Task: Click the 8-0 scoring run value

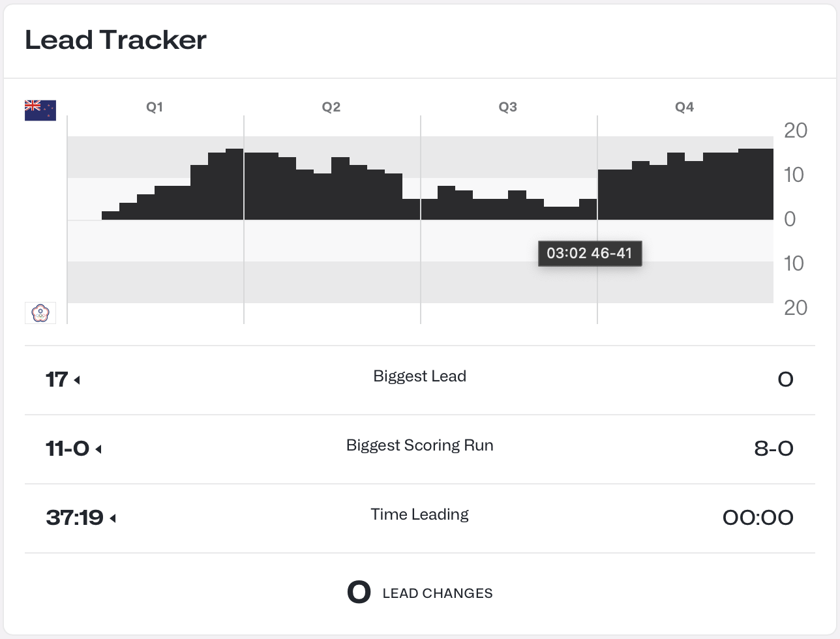Action: click(x=773, y=449)
